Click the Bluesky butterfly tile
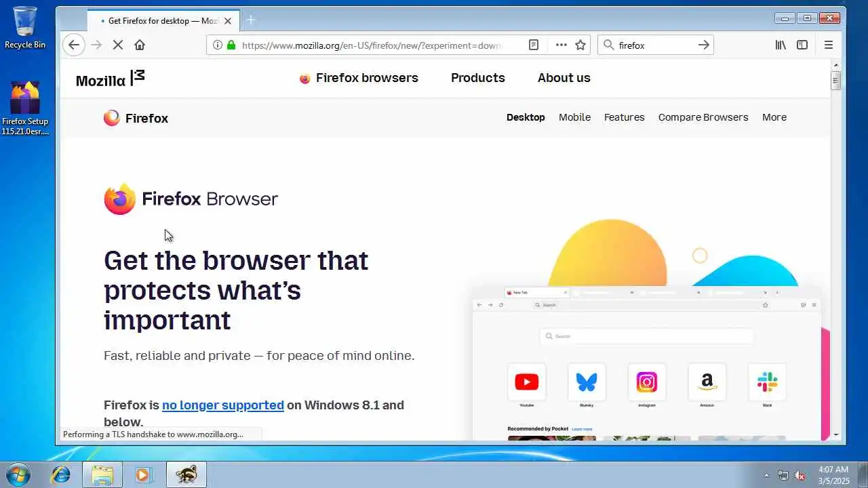The height and width of the screenshot is (488, 868). pos(587,382)
